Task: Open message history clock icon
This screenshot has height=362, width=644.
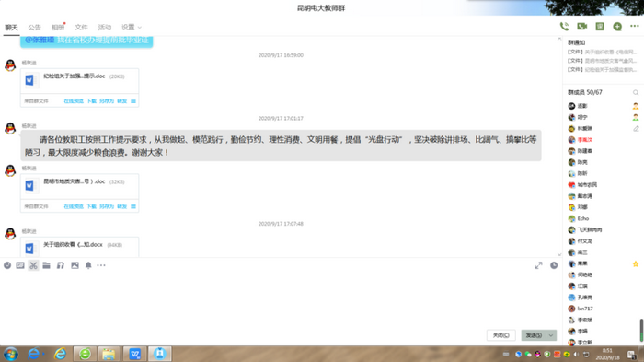Action: 554,265
